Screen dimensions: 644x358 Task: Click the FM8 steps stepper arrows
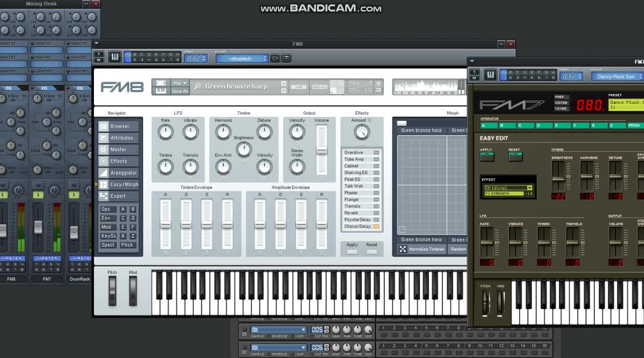point(204,59)
